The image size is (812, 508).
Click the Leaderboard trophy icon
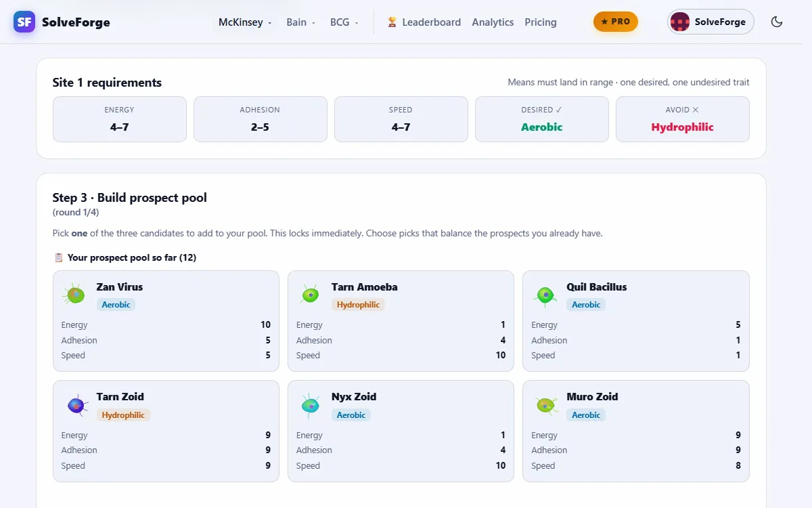(x=392, y=22)
